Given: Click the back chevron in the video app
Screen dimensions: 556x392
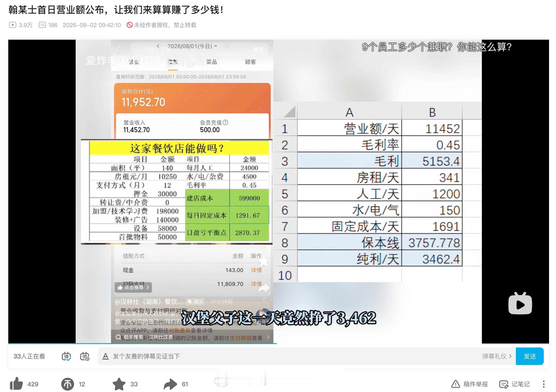Looking at the screenshot, I should 119,50.
